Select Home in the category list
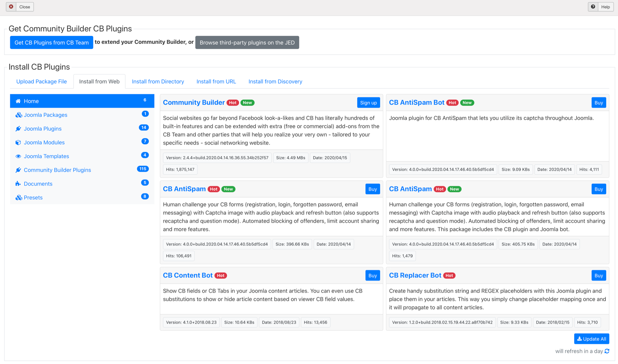 point(82,101)
